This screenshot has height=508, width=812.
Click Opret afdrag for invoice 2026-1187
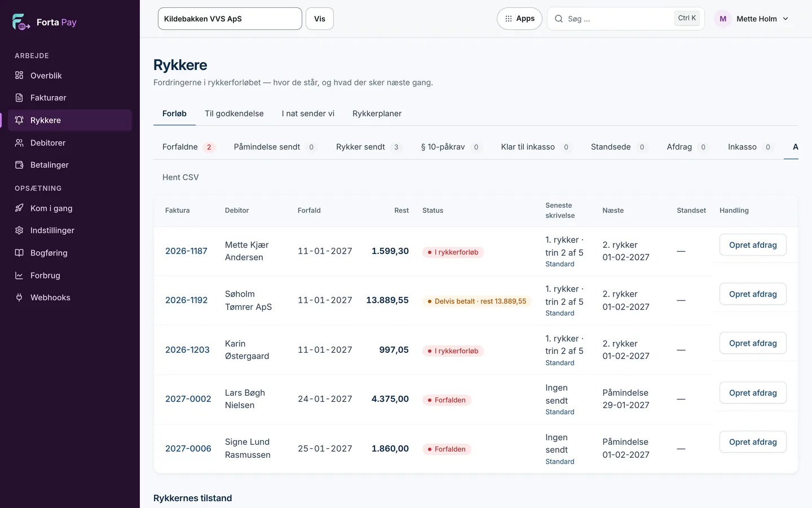(753, 245)
